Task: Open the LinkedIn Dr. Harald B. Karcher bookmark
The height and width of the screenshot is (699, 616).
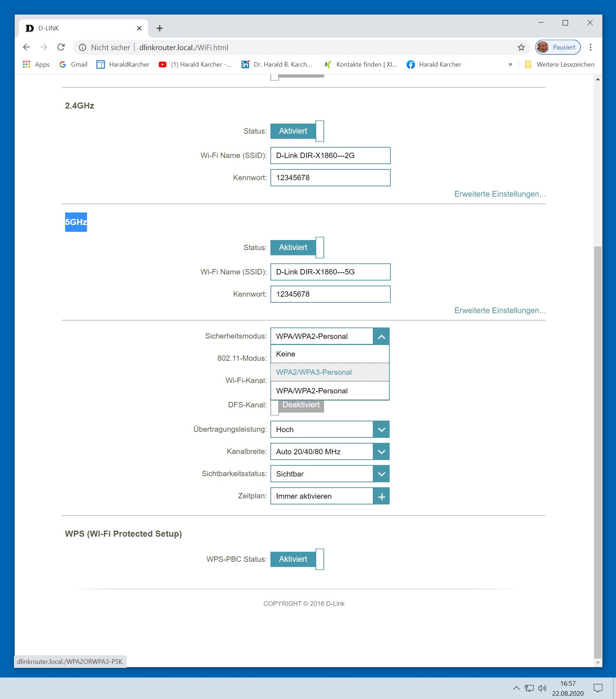Action: (x=276, y=64)
